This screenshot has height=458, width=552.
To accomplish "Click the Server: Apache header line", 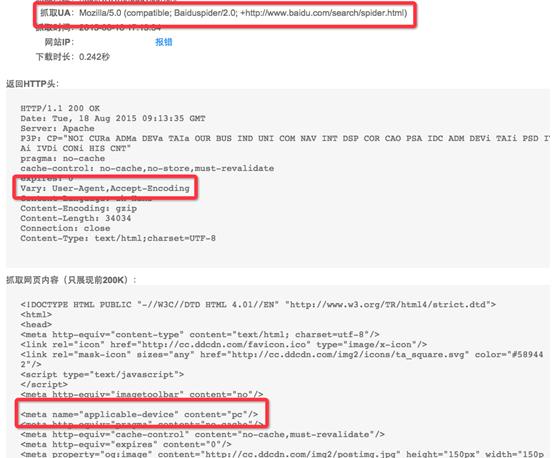I will (57, 128).
